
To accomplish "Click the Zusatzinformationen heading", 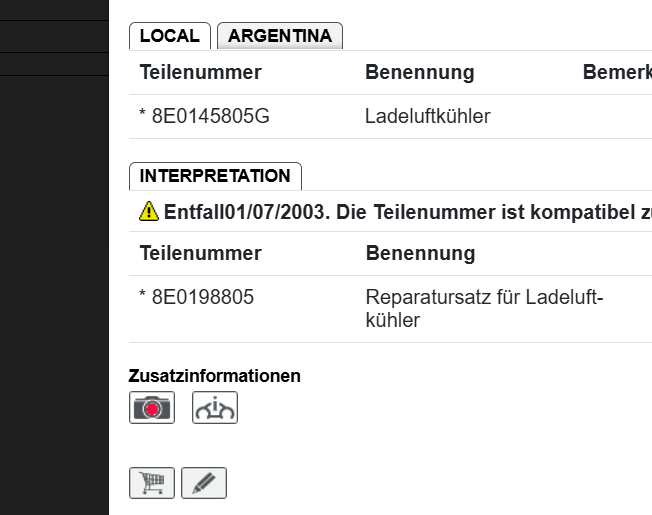I will [214, 376].
